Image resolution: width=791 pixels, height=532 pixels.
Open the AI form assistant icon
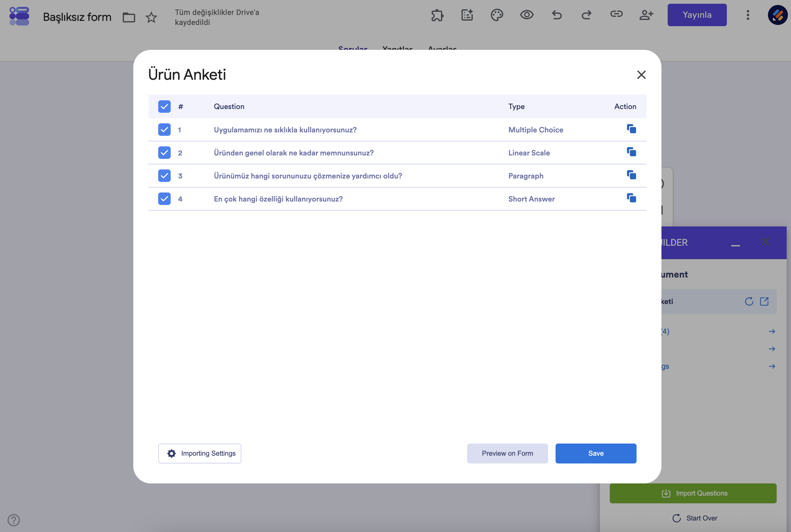click(467, 15)
